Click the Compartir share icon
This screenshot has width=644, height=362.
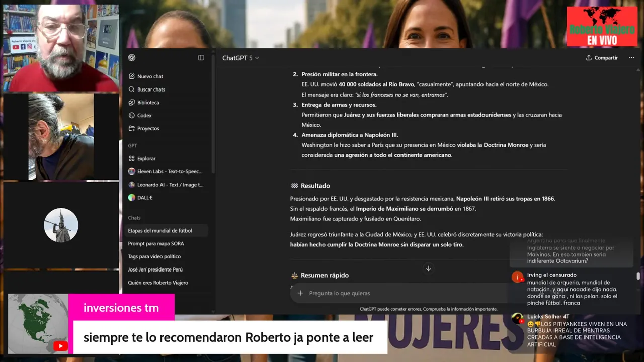[x=589, y=58]
